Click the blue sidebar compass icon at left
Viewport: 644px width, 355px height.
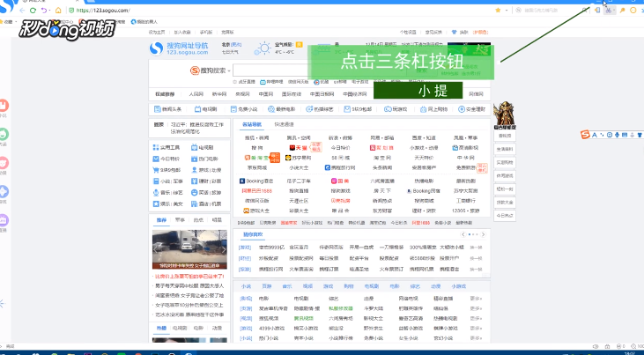pos(4,191)
